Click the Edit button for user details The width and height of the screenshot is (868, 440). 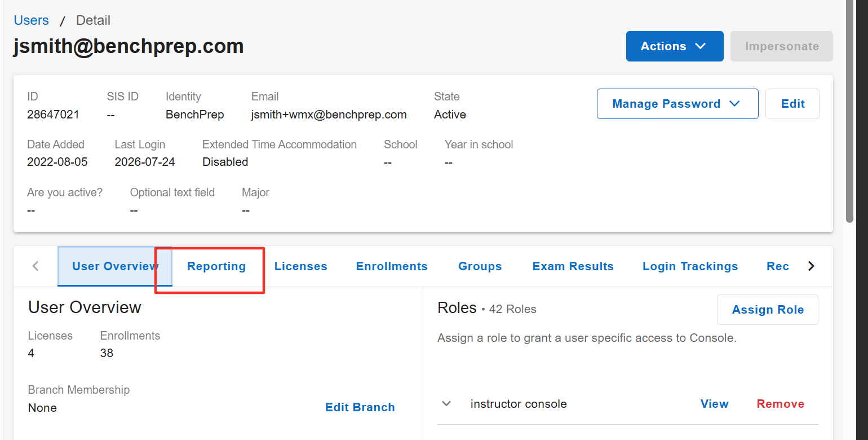click(x=792, y=104)
